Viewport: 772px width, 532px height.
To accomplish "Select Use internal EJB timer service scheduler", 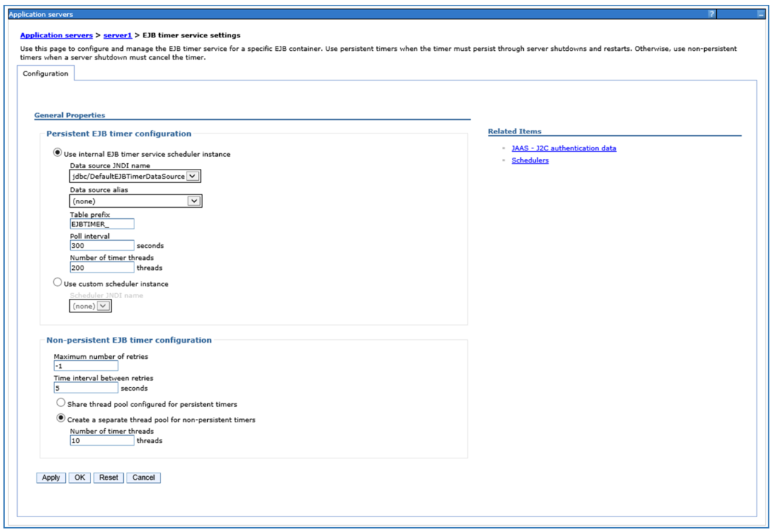I will [x=58, y=153].
